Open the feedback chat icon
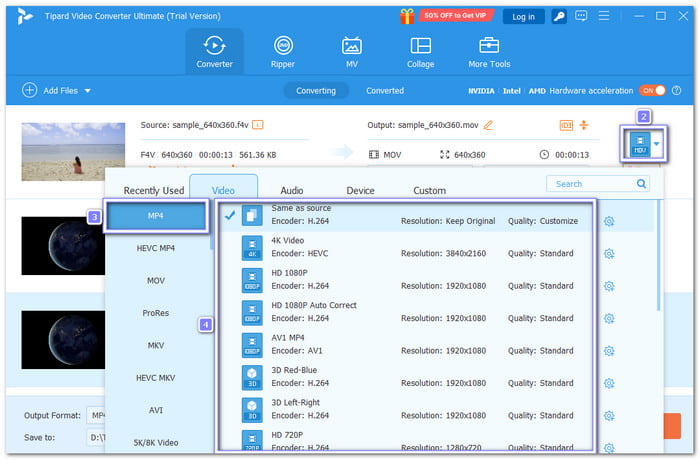 point(582,16)
